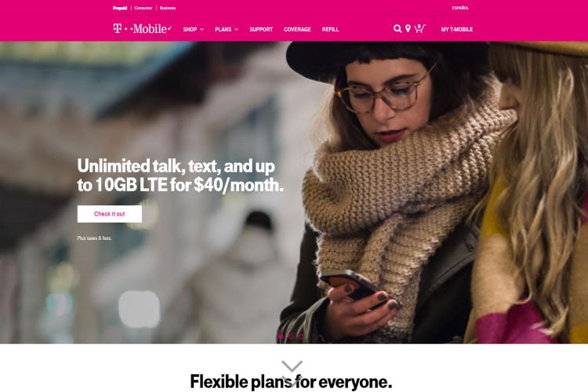Open the Refill navigation link
Viewport: 588px width, 392px height.
pos(330,29)
